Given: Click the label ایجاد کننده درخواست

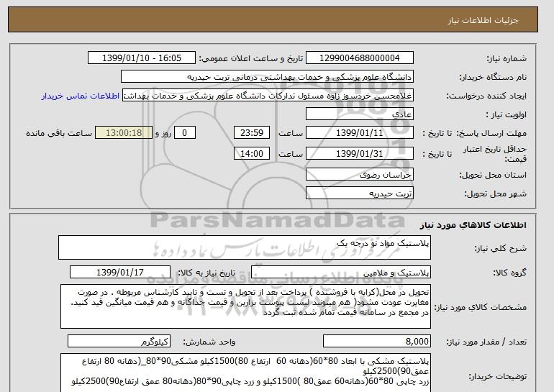Looking at the screenshot, I should [x=486, y=96].
